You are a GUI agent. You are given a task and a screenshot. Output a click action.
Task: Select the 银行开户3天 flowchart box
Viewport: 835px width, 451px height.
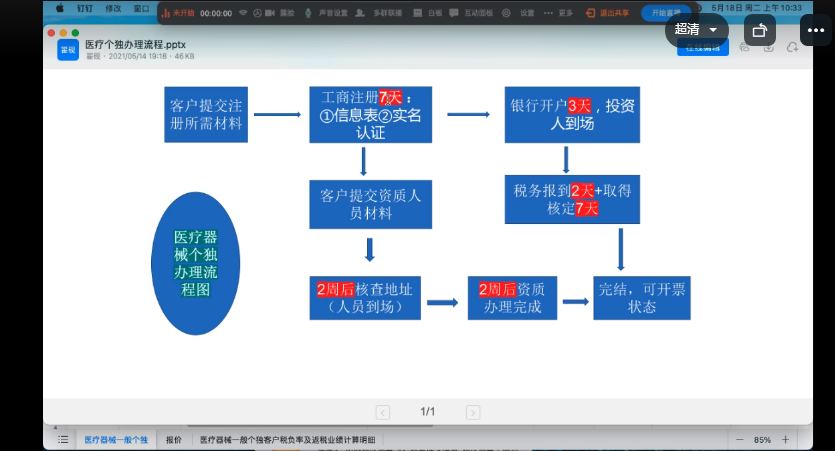tap(572, 114)
